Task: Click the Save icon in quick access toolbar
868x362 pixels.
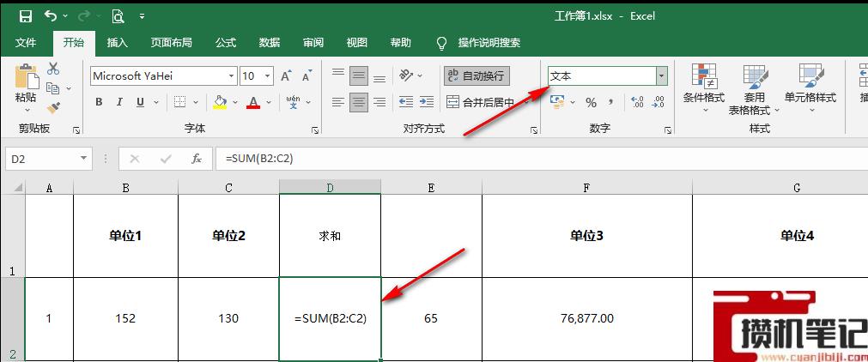Action: pyautogui.click(x=25, y=16)
